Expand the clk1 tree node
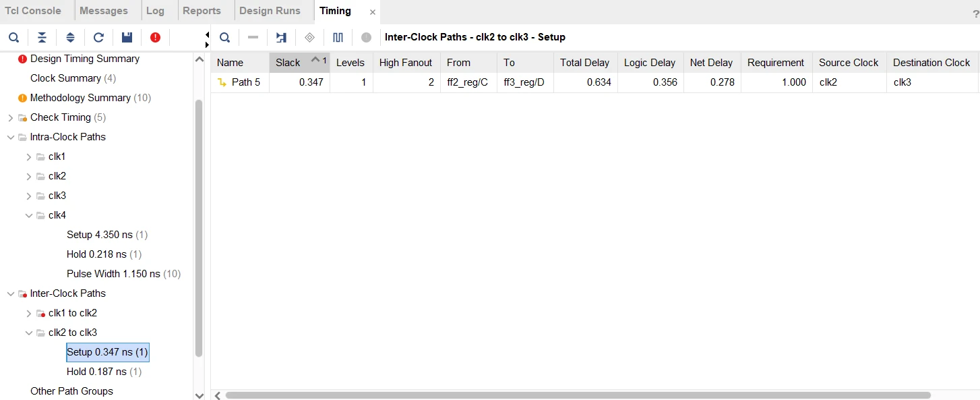Viewport: 980px width, 400px height. tap(28, 156)
